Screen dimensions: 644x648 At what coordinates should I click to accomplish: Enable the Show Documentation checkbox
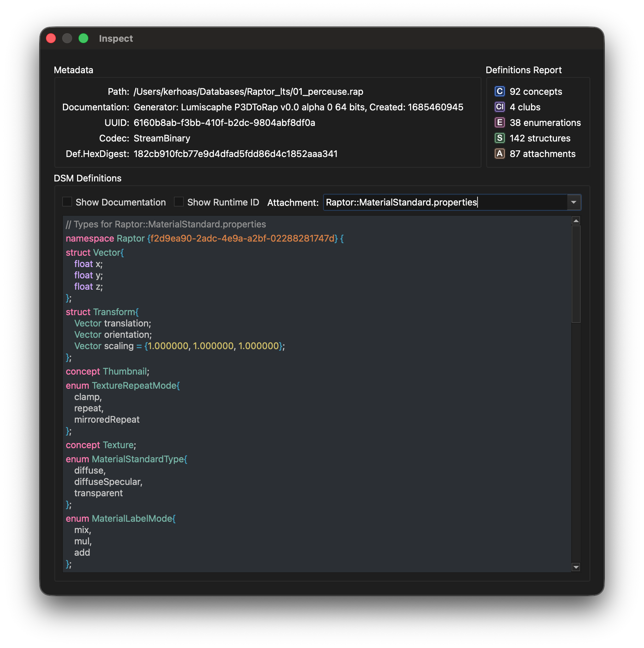coord(67,202)
